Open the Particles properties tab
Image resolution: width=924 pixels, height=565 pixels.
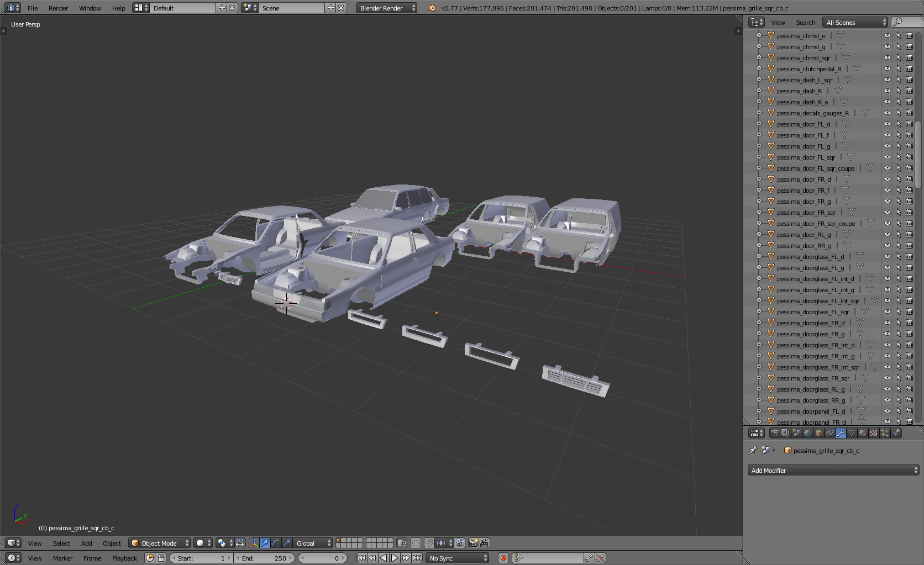coord(885,434)
